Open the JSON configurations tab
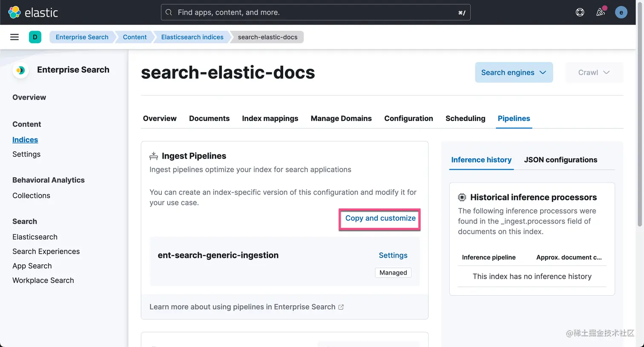Viewport: 644px width, 347px height. tap(561, 160)
